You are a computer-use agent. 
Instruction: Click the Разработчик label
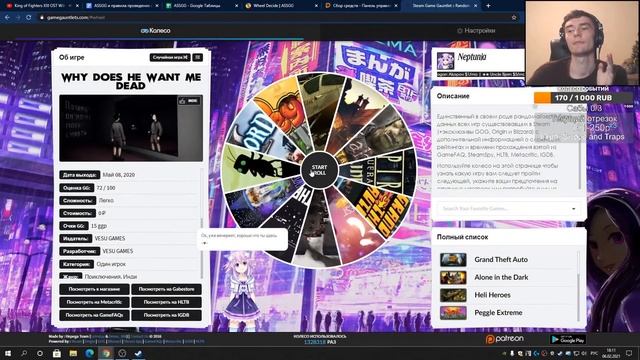tap(80, 251)
